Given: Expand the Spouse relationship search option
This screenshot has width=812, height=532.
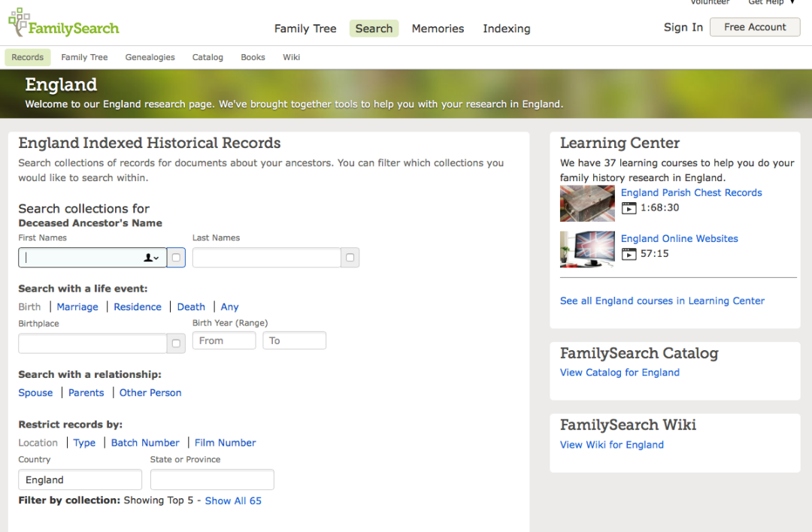Looking at the screenshot, I should (x=35, y=392).
